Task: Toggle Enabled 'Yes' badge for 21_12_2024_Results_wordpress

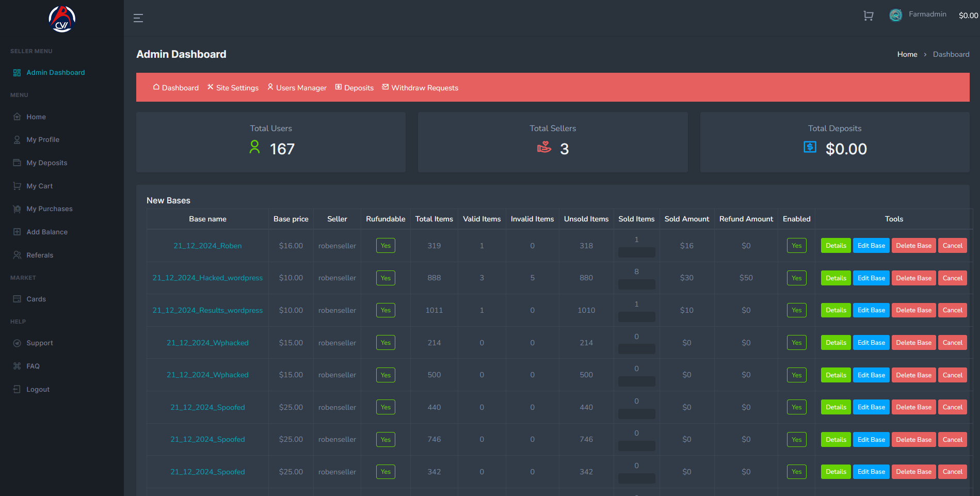Action: coord(796,310)
